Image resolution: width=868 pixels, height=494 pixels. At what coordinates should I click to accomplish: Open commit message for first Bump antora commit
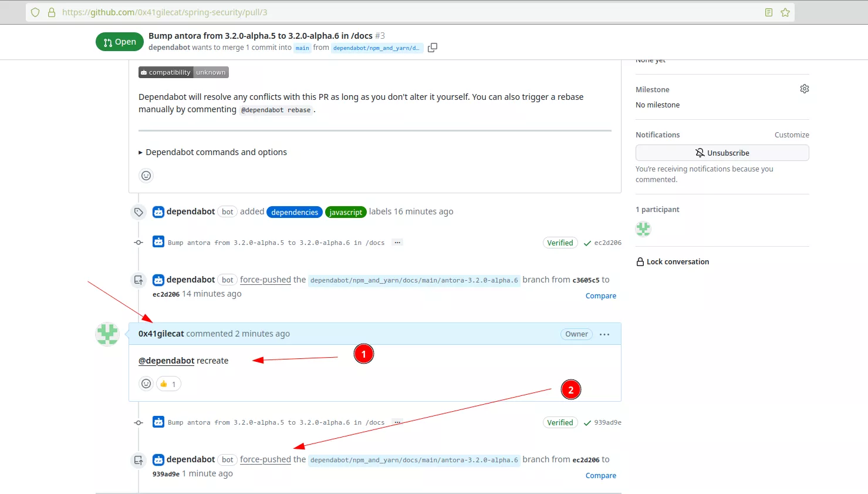[x=276, y=243]
